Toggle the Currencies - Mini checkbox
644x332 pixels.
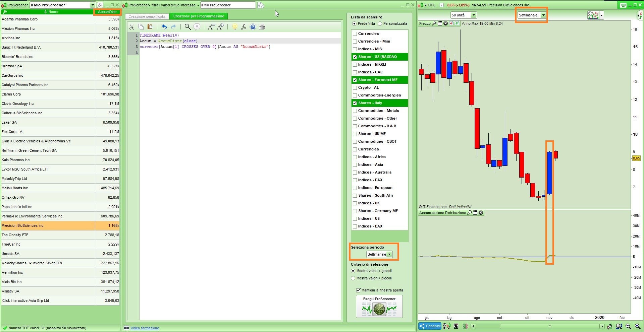[x=355, y=42]
